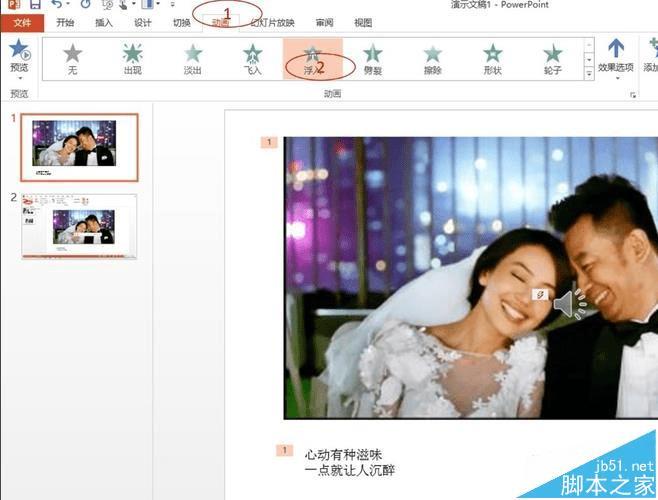The width and height of the screenshot is (658, 500).
Task: Switch to the 开始 tab
Action: tap(65, 23)
